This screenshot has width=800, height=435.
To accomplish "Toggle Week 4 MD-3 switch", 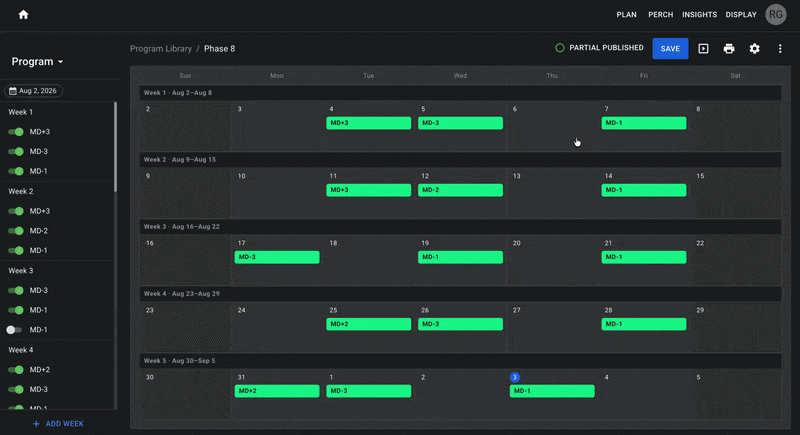I will (16, 390).
